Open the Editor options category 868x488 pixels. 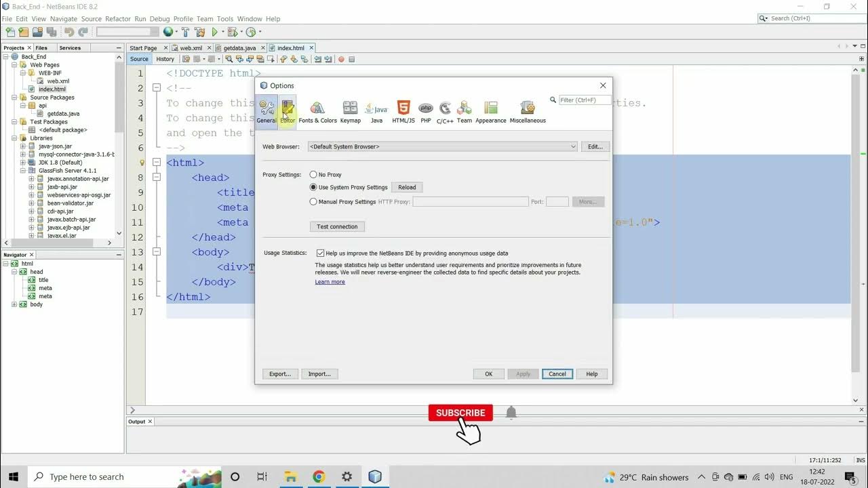[x=288, y=112]
